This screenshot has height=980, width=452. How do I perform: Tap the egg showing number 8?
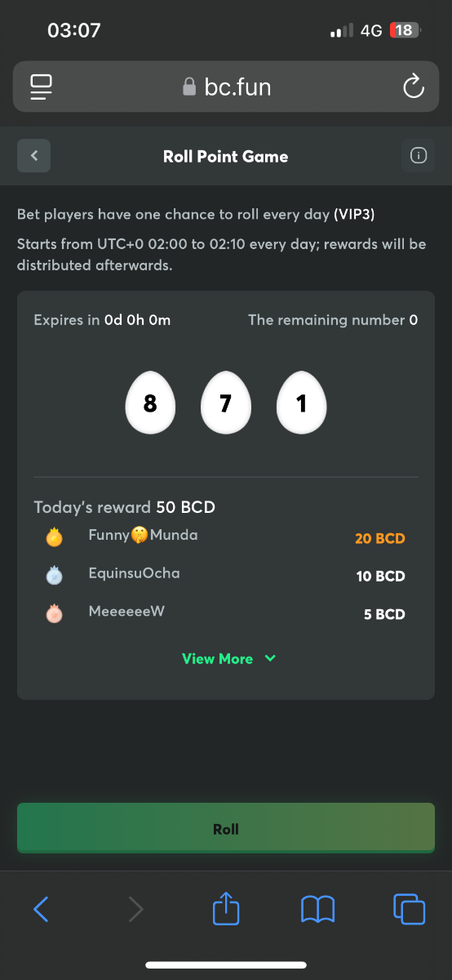click(150, 403)
